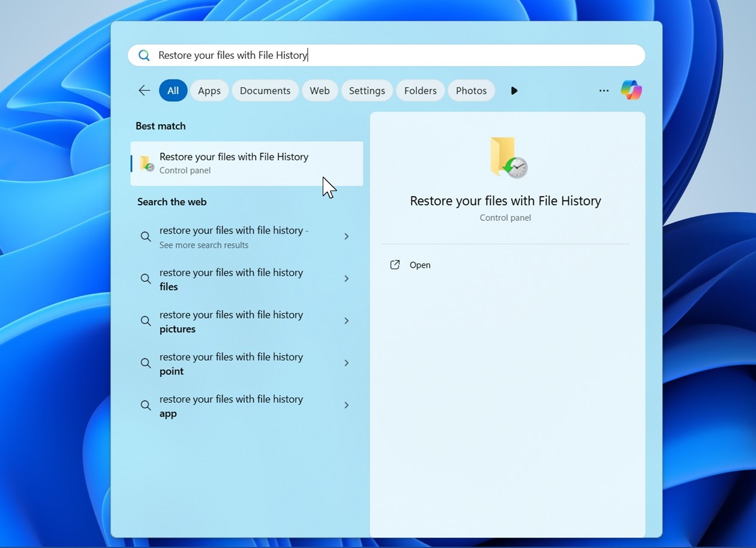Switch to the Documents filter tab

coord(265,90)
